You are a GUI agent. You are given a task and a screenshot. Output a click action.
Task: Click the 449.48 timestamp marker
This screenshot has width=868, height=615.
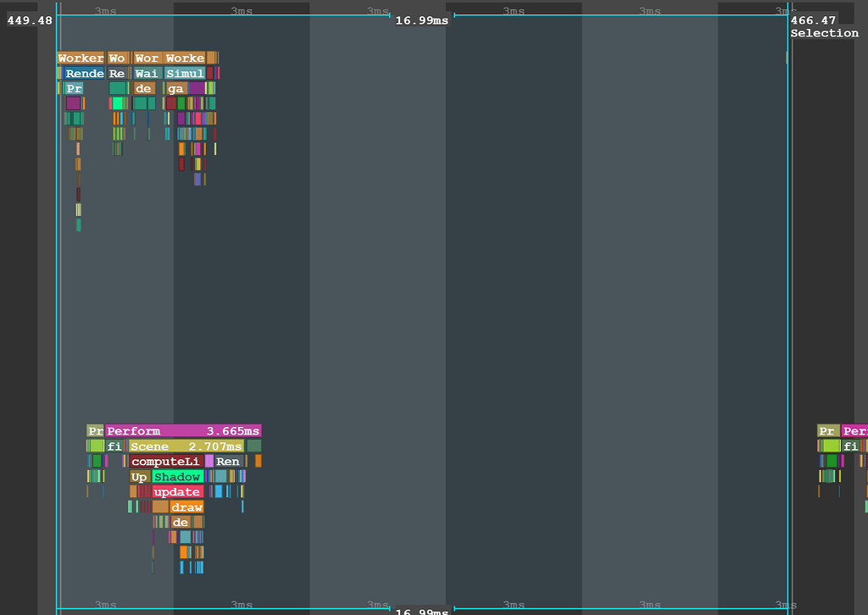(28, 20)
